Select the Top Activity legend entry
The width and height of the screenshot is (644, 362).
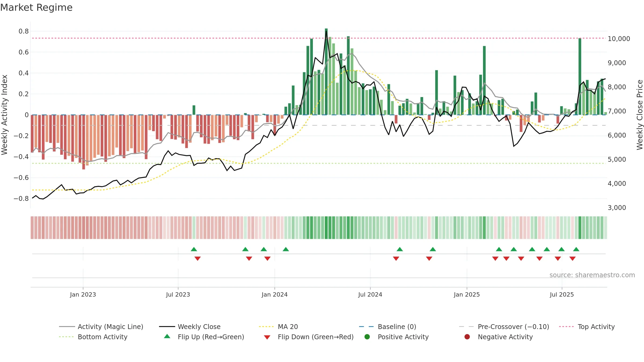coord(587,327)
